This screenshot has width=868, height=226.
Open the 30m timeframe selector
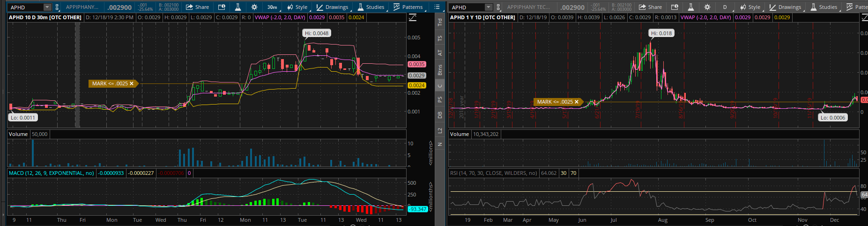point(272,7)
